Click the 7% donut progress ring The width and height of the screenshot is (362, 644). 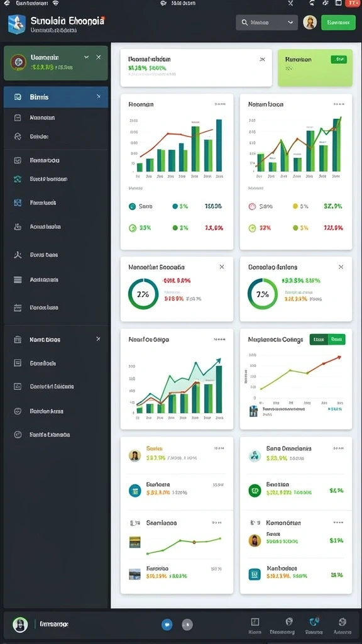point(263,294)
